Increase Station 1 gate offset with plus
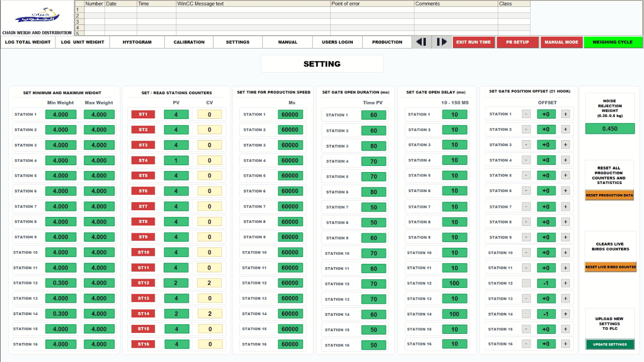 (566, 114)
